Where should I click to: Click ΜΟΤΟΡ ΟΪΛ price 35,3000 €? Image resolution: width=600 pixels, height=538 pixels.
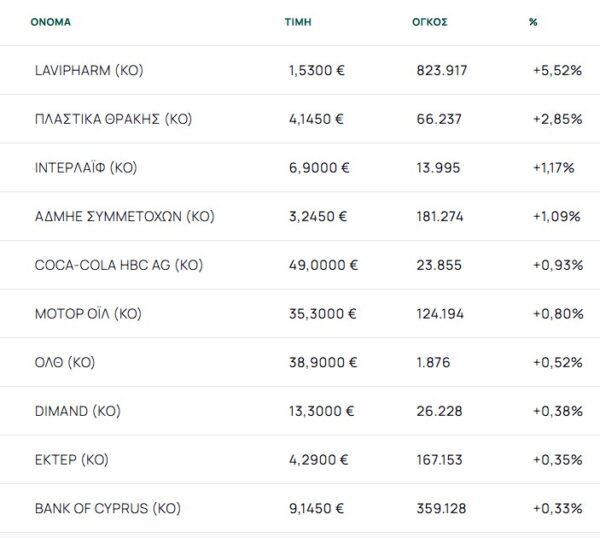tap(323, 314)
